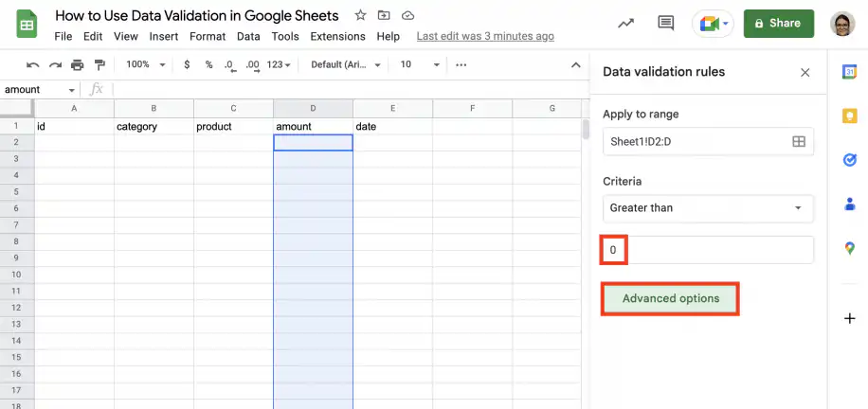The image size is (868, 409).
Task: Open the Extensions menu
Action: pyautogui.click(x=337, y=37)
